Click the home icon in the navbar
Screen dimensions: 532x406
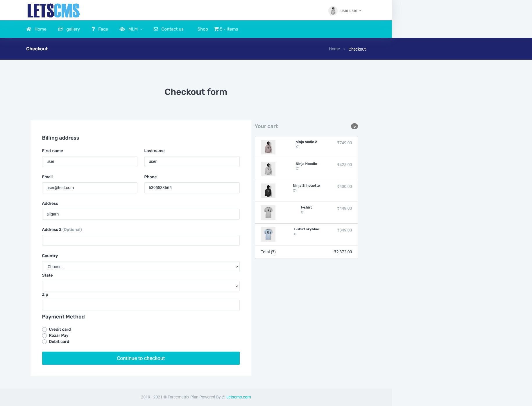[29, 29]
